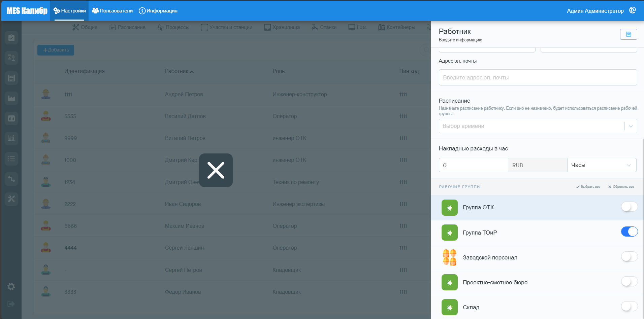
Task: Click the Админ Администратор user name
Action: [x=595, y=11]
